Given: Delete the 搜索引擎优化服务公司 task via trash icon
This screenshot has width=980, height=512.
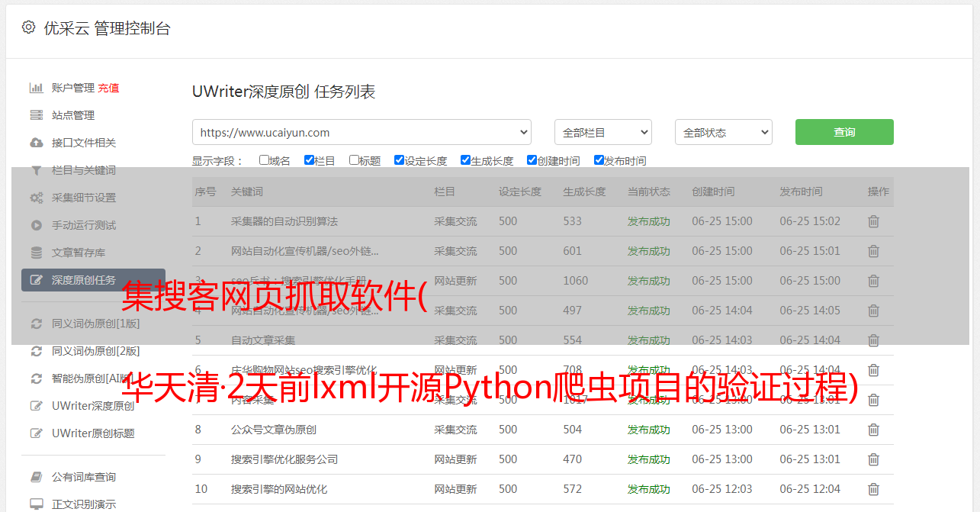Looking at the screenshot, I should tap(873, 459).
